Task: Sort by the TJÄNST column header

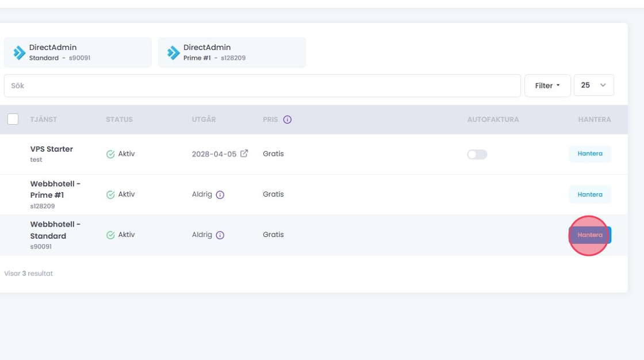Action: click(x=44, y=120)
